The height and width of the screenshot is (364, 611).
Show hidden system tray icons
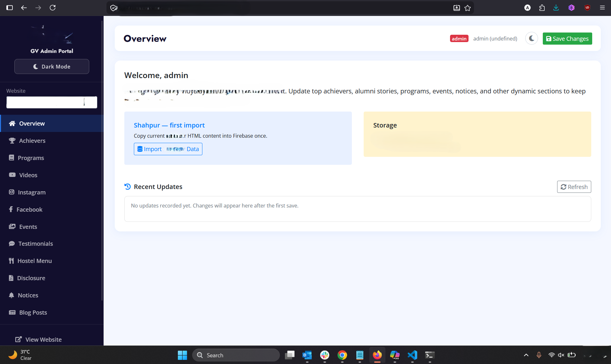point(526,355)
